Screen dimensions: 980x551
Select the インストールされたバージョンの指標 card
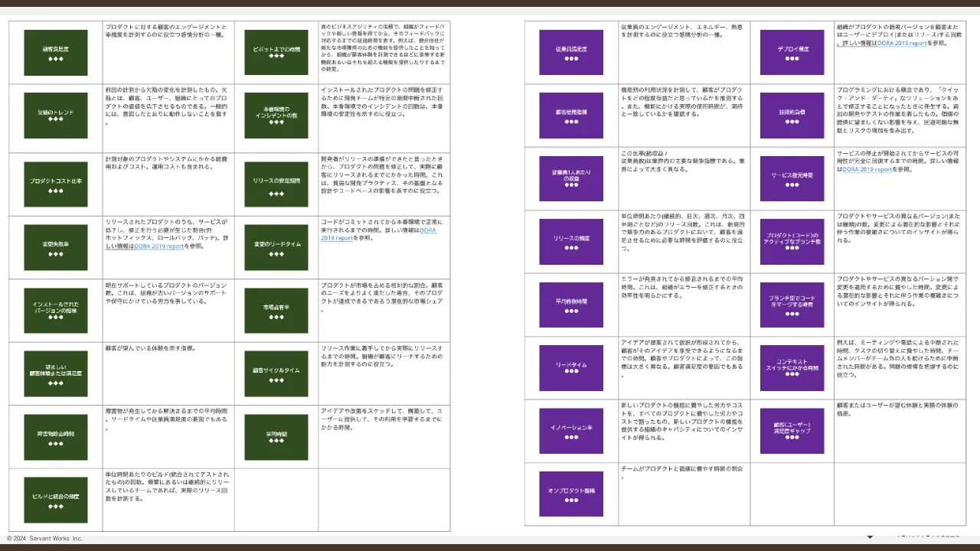tap(56, 310)
